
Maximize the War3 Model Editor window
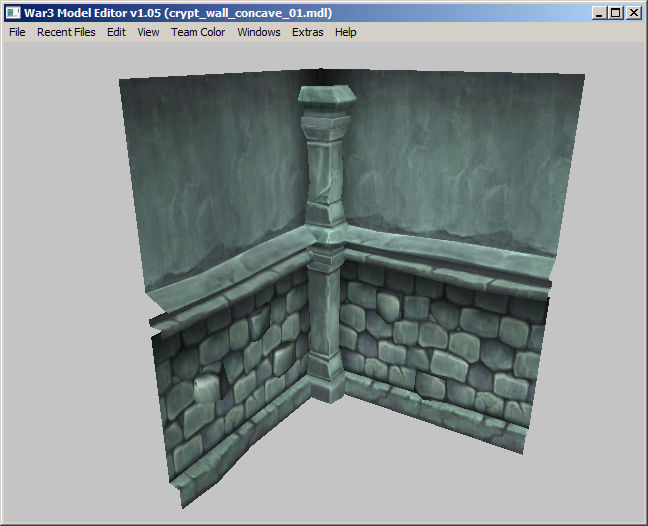click(616, 13)
